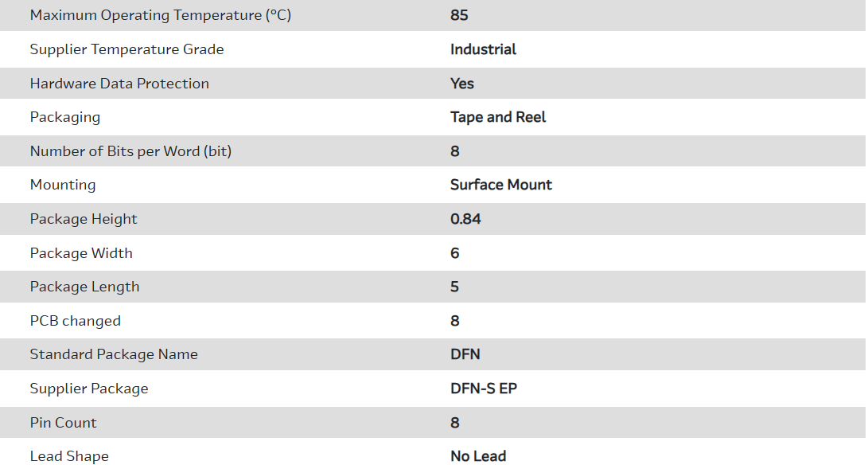Select the Number of Bits per Word label
868x465 pixels.
pyautogui.click(x=130, y=151)
